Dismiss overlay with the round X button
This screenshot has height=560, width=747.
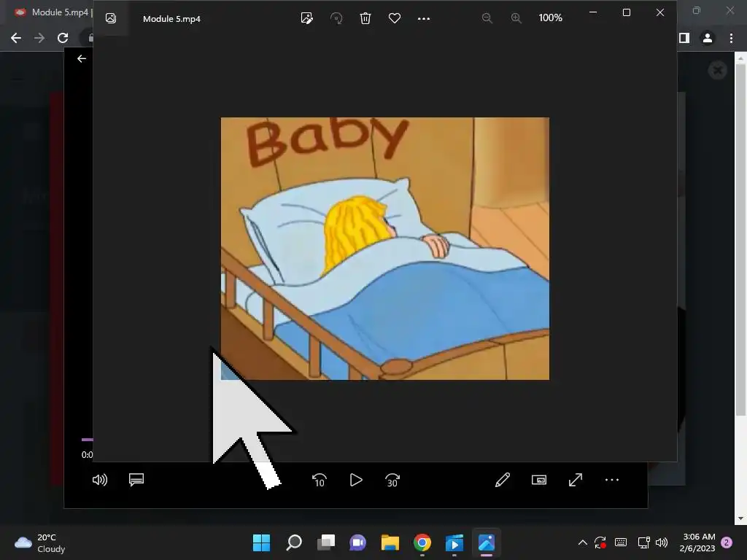[718, 71]
